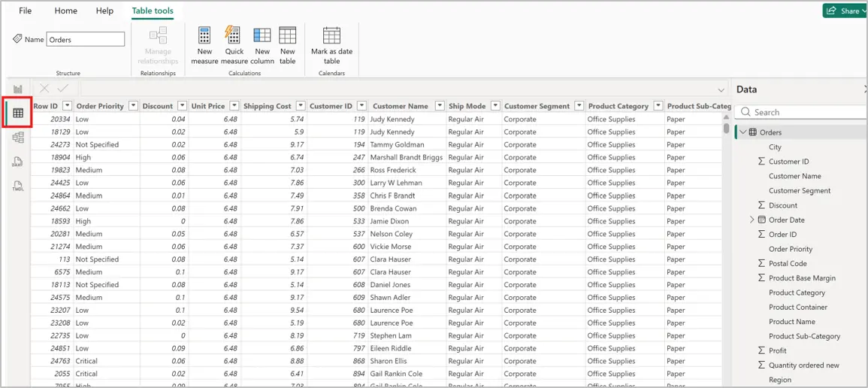Click the scroll up arrow of the table

click(x=726, y=117)
